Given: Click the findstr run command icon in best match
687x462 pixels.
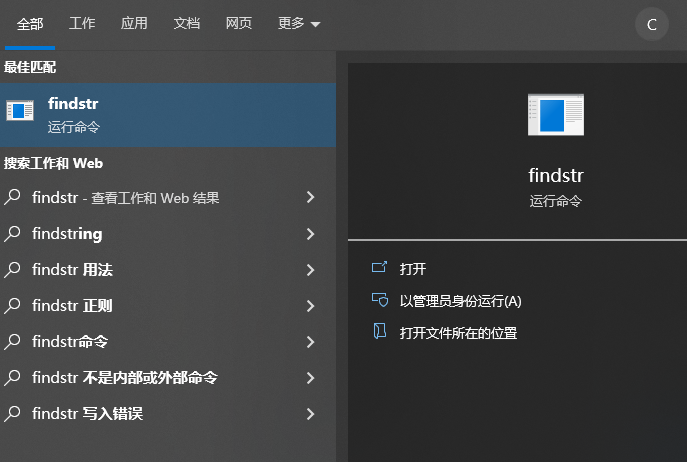Looking at the screenshot, I should pos(20,110).
